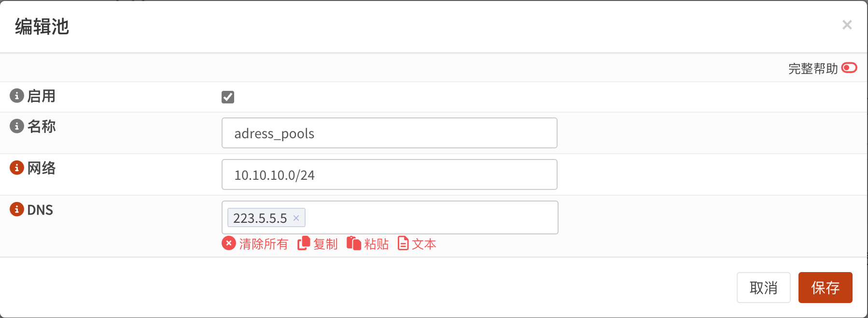Click the 名称 field containing adress_pools
Image resolution: width=868 pixels, height=318 pixels.
click(x=389, y=133)
